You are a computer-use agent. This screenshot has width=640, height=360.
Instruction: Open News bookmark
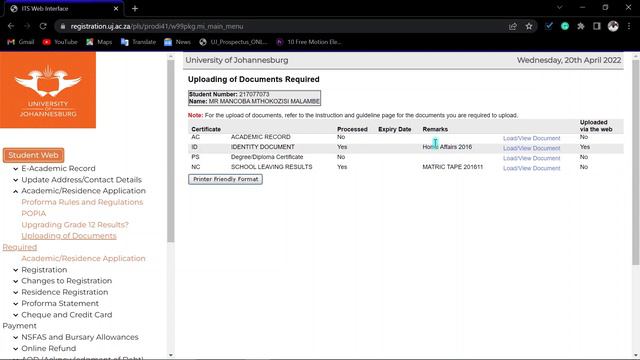177,42
